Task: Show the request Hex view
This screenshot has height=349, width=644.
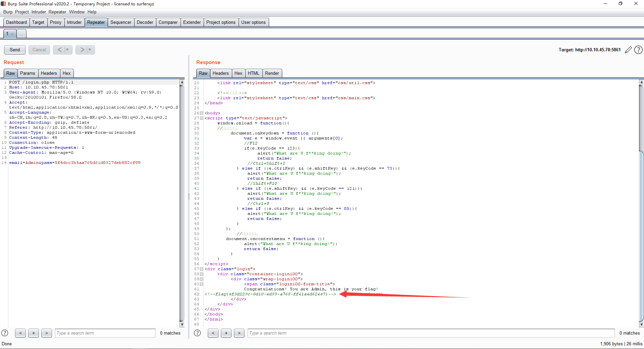Action: tap(67, 73)
